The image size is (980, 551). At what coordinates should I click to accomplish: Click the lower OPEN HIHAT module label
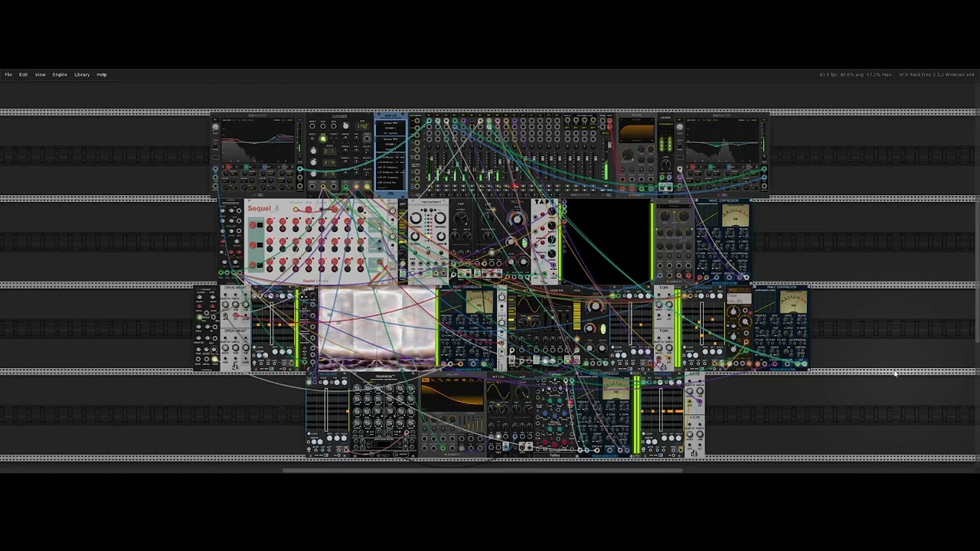tap(236, 331)
